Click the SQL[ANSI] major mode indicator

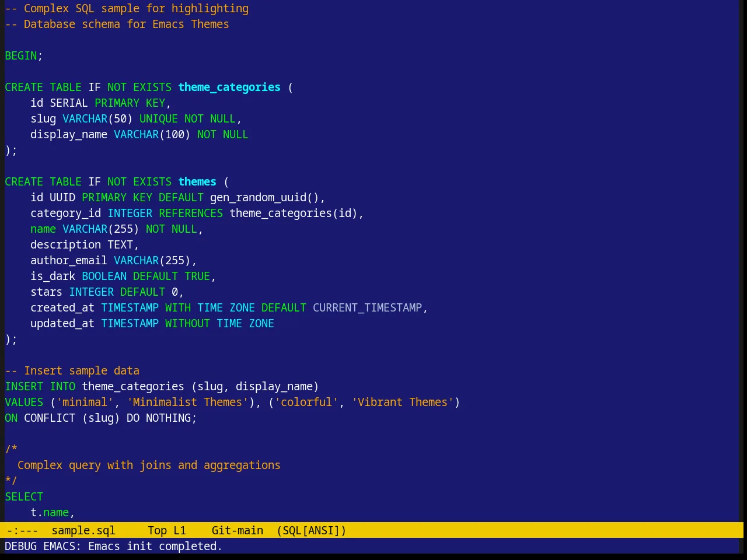[312, 530]
